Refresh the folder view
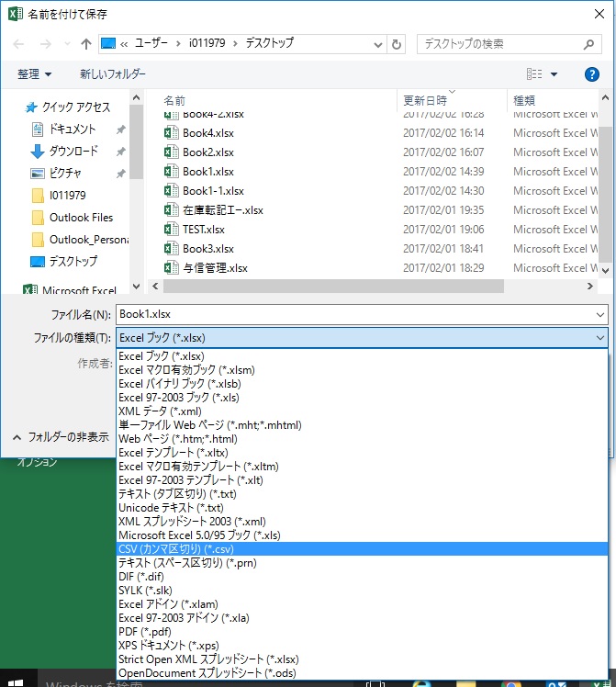Image resolution: width=616 pixels, height=687 pixels. [397, 44]
